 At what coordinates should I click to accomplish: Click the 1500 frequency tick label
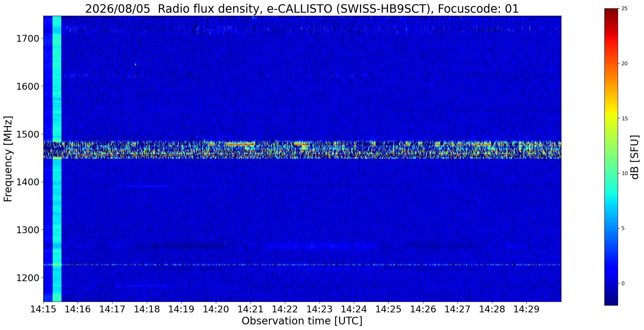point(28,134)
